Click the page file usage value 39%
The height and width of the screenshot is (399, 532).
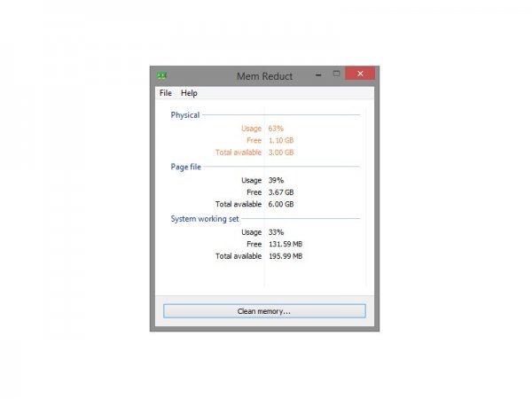click(x=276, y=181)
